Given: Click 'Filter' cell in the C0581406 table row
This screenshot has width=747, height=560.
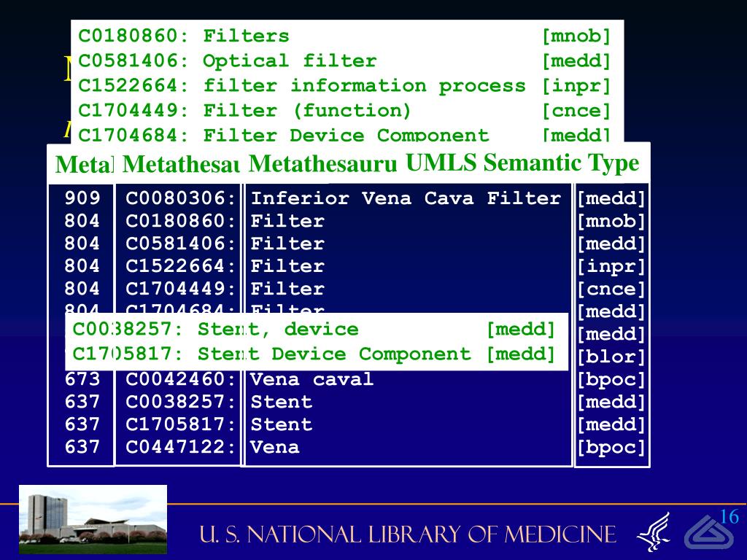Looking at the screenshot, I should [x=287, y=244].
